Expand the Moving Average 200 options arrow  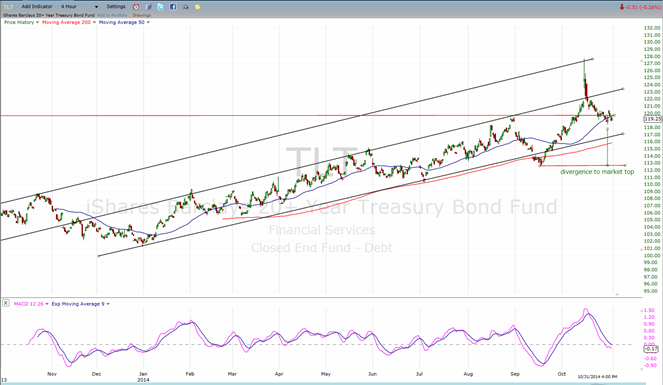[x=94, y=22]
